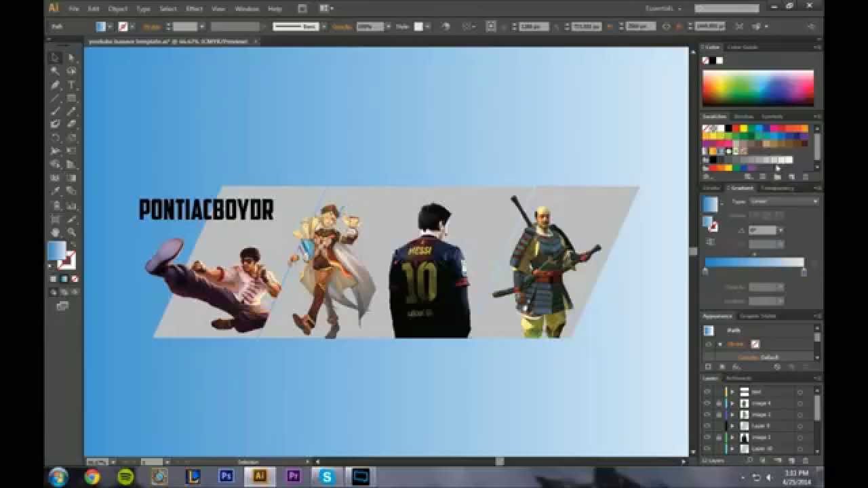
Task: Expand the text layer
Action: [732, 392]
